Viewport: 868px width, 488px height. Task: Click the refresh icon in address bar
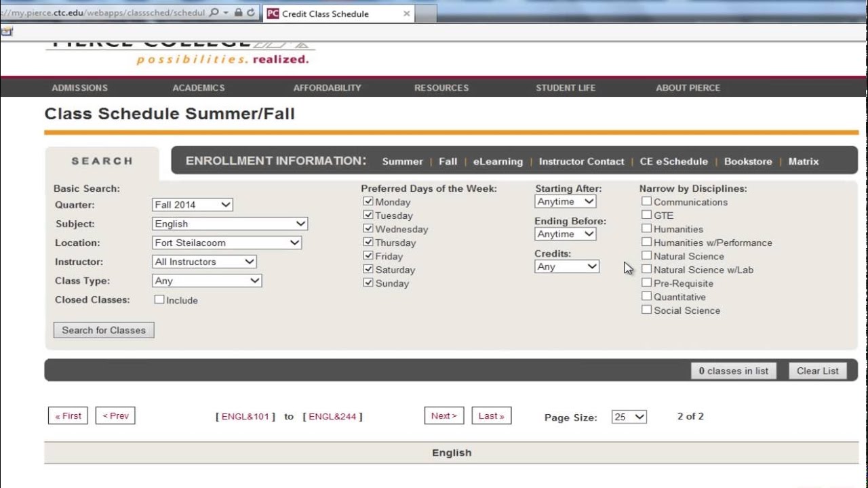tap(251, 12)
